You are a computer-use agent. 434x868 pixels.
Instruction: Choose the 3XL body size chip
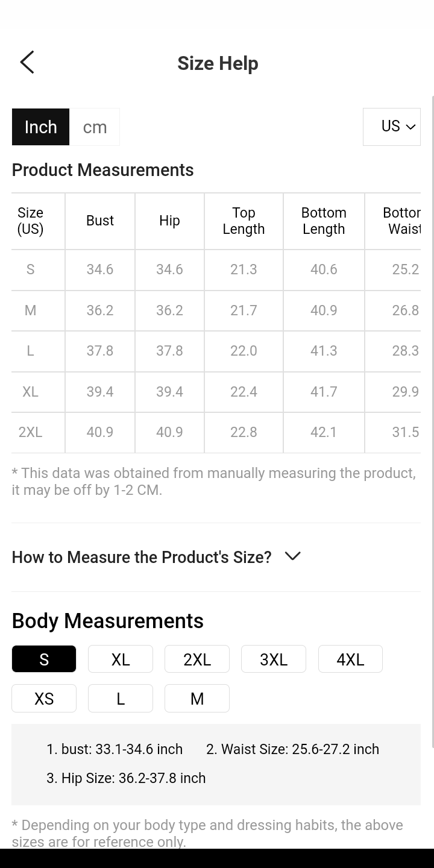pos(274,659)
